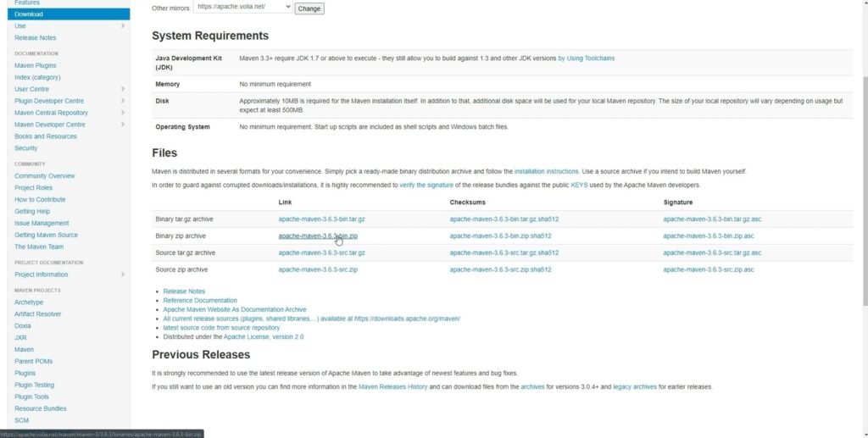The image size is (868, 438).
Task: Open Resource Bundles project link
Action: tap(41, 408)
